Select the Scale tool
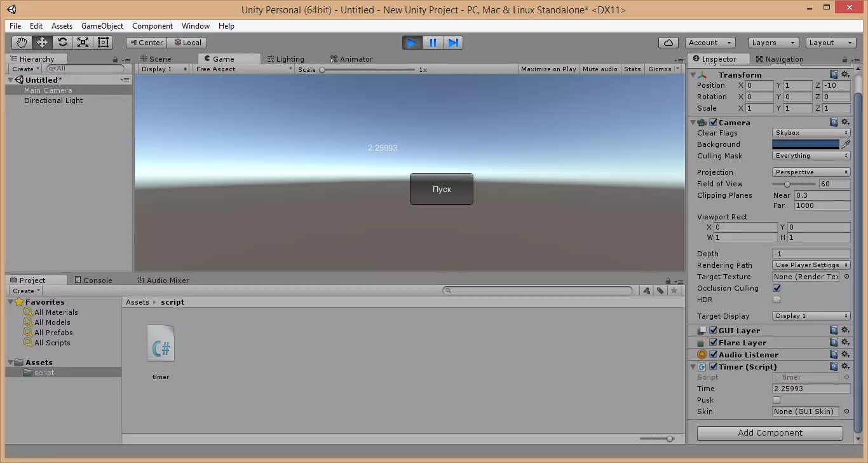The width and height of the screenshot is (868, 463). (83, 43)
